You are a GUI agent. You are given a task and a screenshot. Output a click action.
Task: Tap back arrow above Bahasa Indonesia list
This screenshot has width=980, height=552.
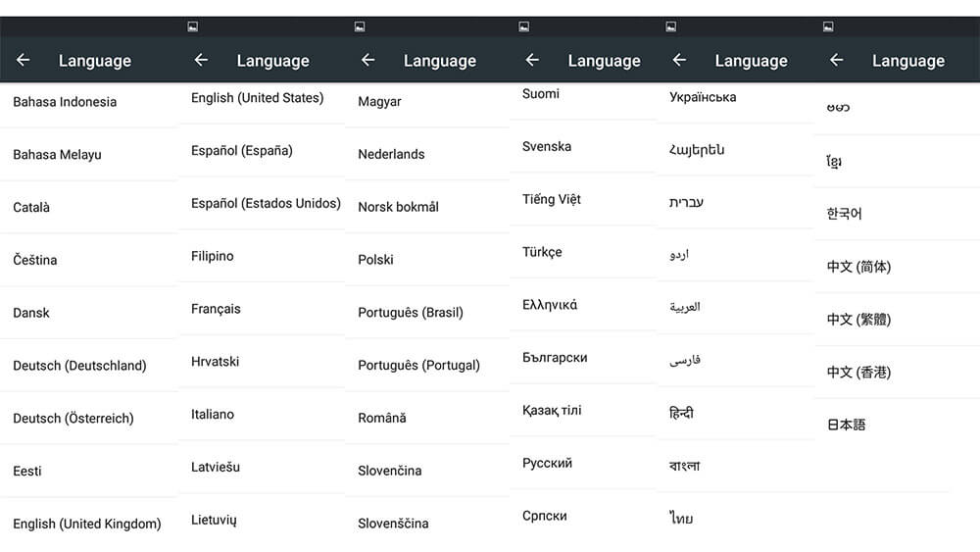pos(24,60)
